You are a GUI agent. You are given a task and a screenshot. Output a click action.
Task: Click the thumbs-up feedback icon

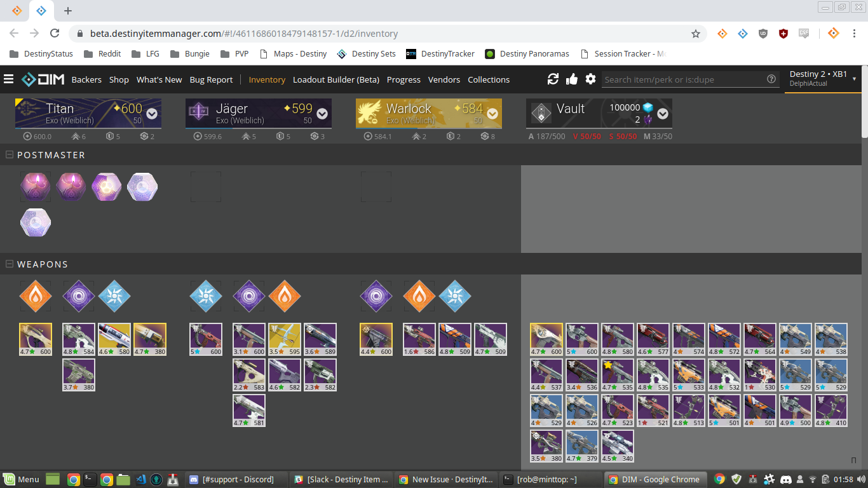click(571, 79)
